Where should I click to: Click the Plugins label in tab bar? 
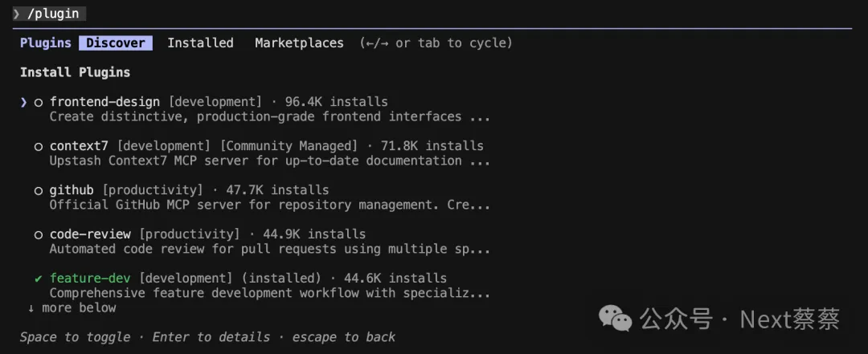[x=46, y=43]
